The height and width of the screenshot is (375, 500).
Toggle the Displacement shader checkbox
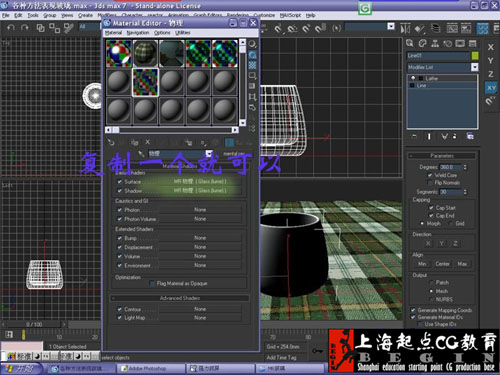pyautogui.click(x=119, y=247)
